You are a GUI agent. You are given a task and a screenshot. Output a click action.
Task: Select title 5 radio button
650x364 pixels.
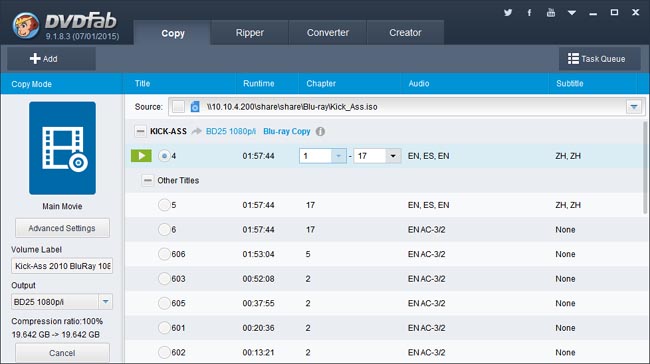pyautogui.click(x=164, y=205)
